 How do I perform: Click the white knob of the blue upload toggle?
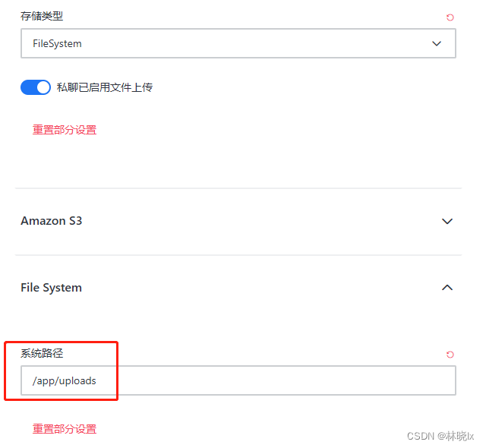43,87
